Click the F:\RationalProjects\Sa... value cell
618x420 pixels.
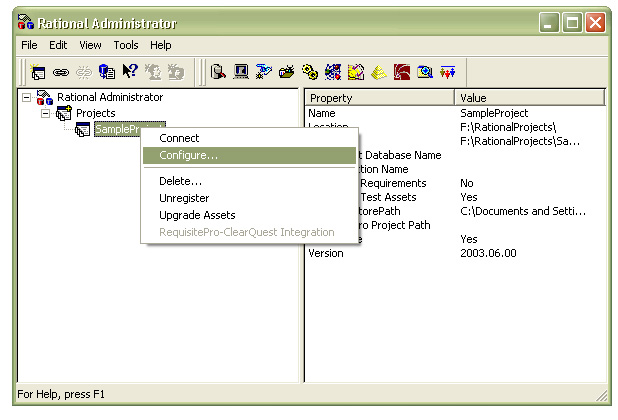520,141
